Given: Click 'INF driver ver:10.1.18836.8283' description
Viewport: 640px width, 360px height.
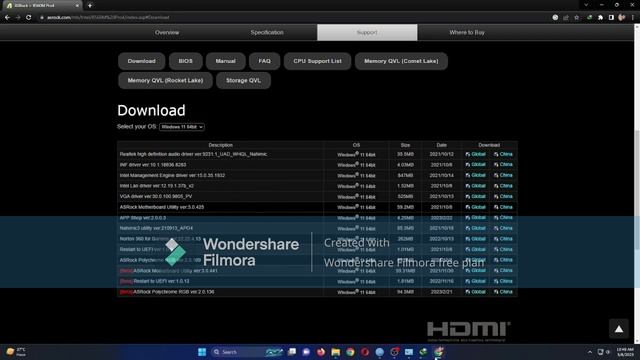Looking at the screenshot, I should click(x=153, y=164).
